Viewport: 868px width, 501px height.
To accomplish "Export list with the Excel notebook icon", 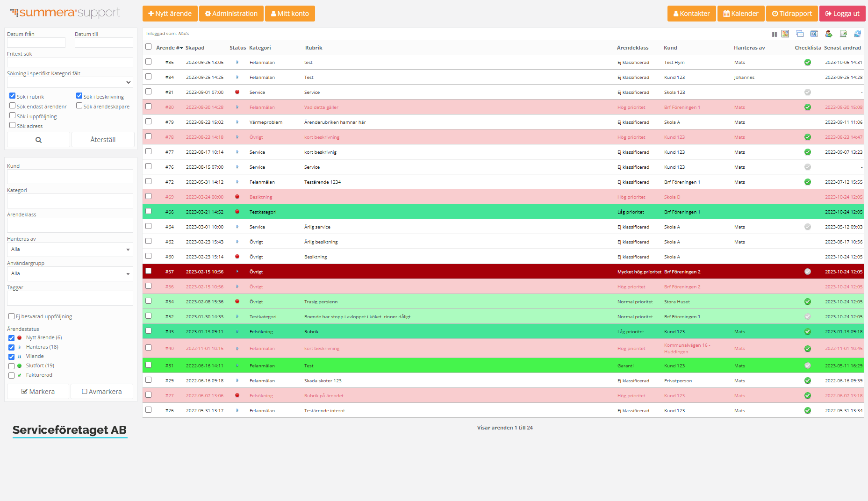I will [x=843, y=34].
